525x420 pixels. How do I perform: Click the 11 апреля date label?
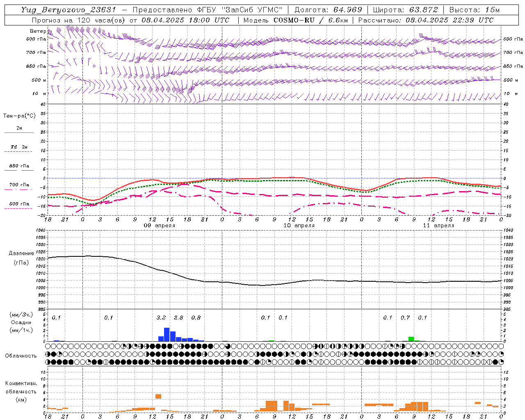click(x=438, y=226)
